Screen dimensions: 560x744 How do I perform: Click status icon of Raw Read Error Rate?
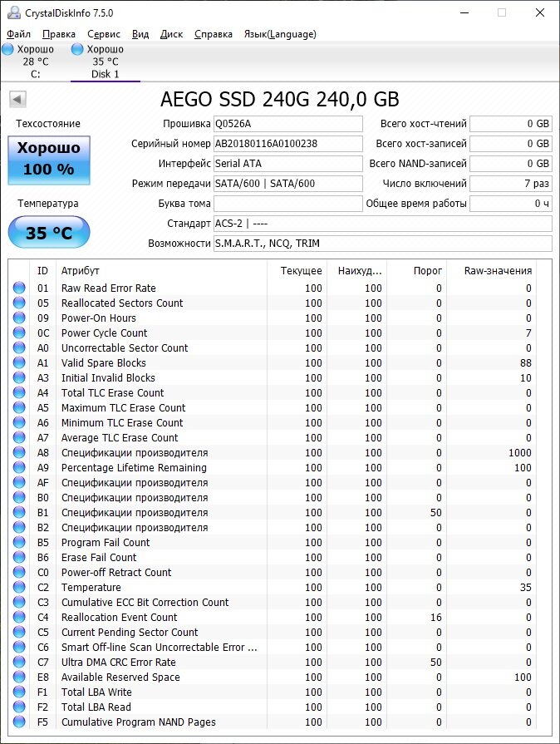(x=19, y=288)
